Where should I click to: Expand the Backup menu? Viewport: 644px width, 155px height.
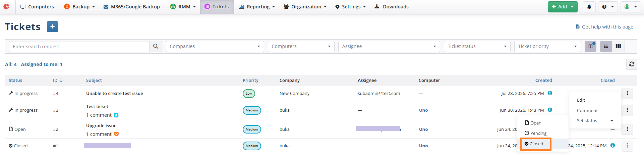tap(79, 7)
